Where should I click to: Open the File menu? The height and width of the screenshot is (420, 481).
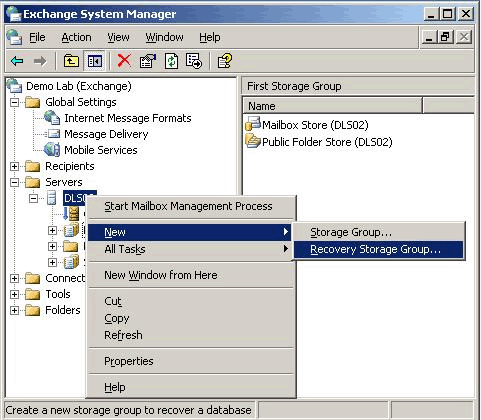(37, 37)
